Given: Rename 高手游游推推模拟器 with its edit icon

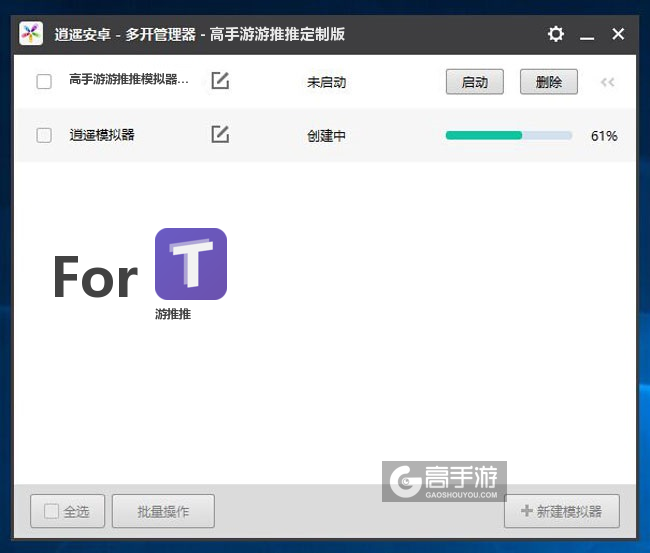Looking at the screenshot, I should coord(220,80).
